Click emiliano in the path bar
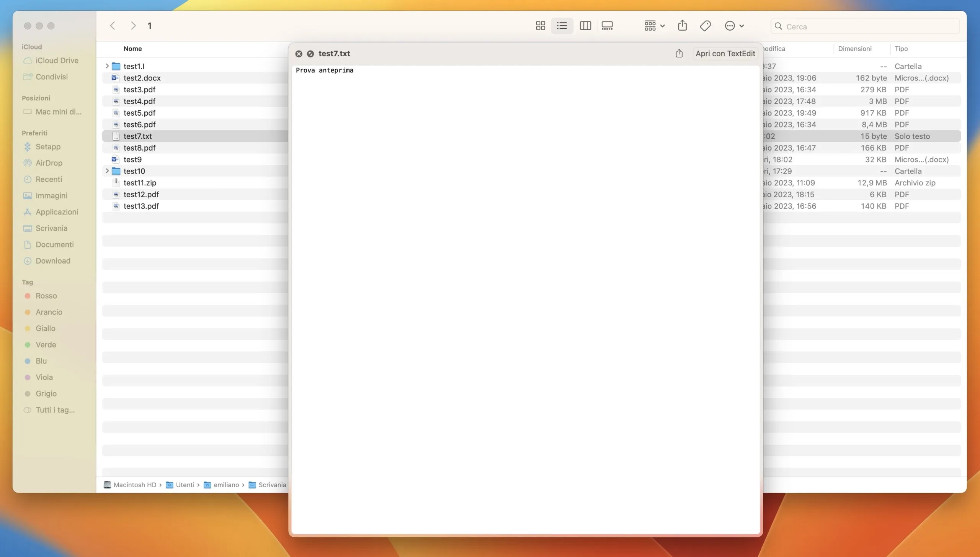Screen dimensions: 980x557 tap(226, 485)
